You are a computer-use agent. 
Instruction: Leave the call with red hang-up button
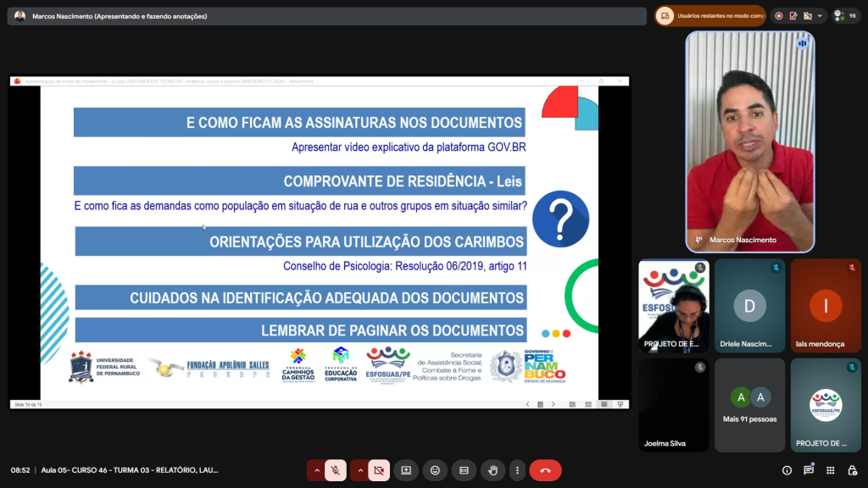tap(545, 470)
